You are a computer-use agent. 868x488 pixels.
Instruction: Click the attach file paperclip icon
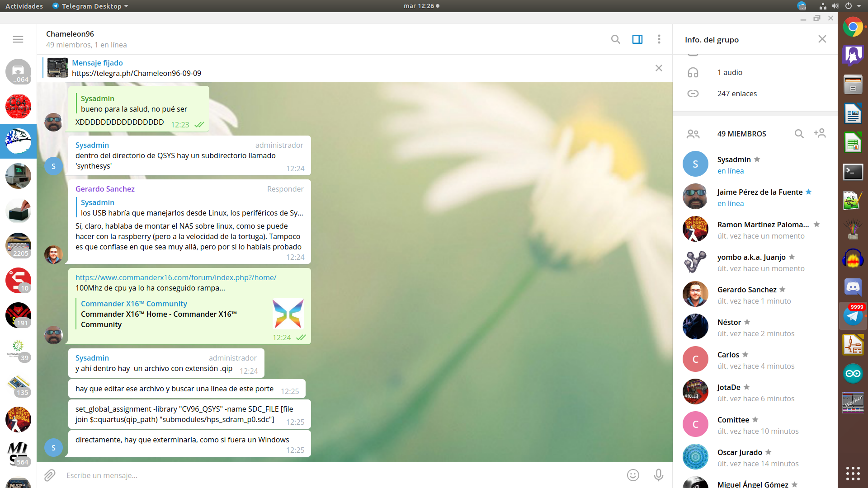[x=50, y=475]
